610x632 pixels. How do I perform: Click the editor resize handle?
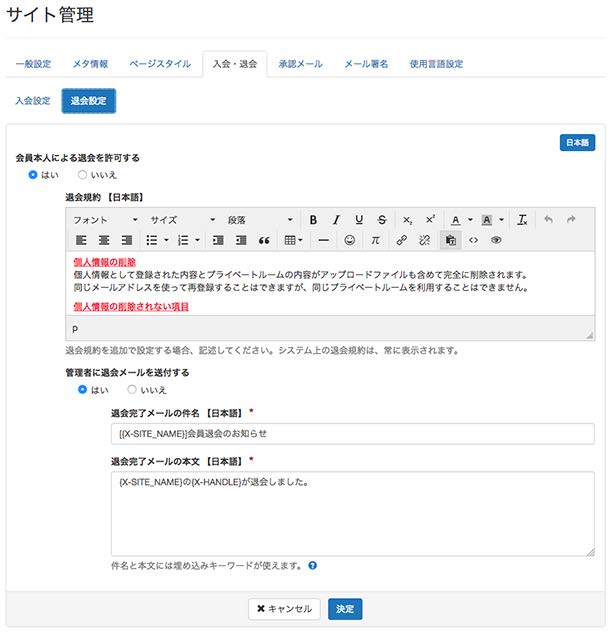tap(589, 335)
